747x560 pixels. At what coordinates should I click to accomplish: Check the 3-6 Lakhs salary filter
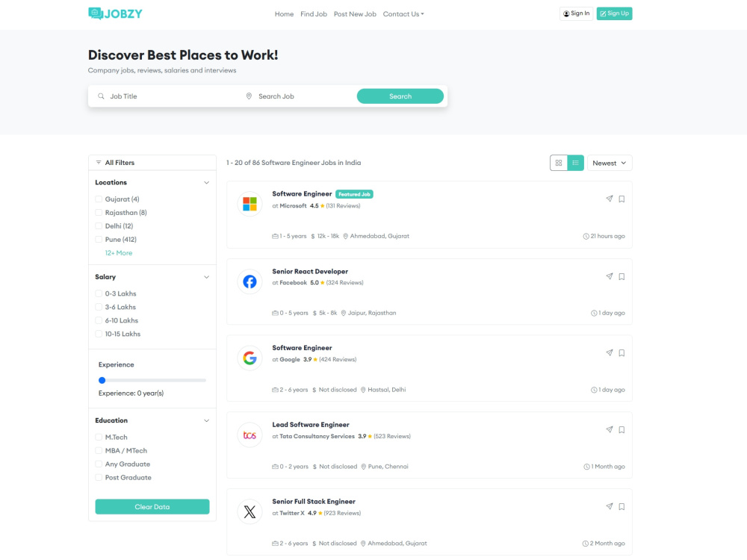(x=99, y=307)
